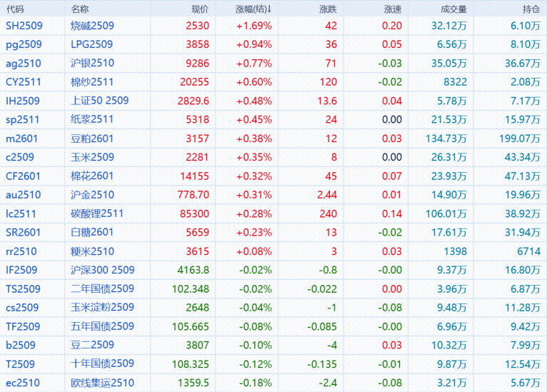547x392 pixels.
Task: Sort by 成交量 column header
Action: pyautogui.click(x=454, y=9)
